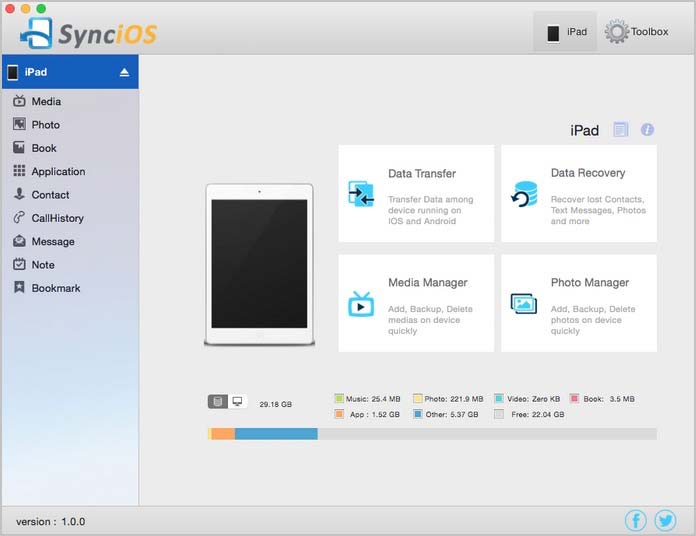Click the Note calendar icon
696x536 pixels.
19,264
